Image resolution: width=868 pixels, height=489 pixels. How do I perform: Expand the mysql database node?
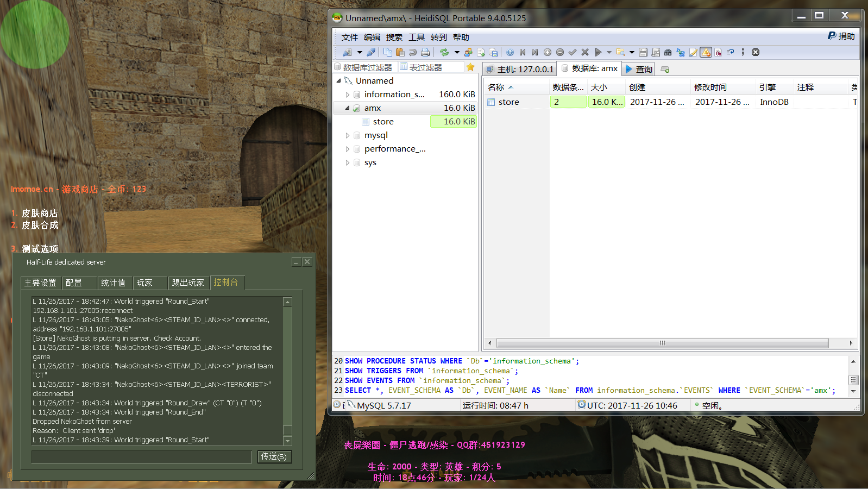tap(348, 135)
